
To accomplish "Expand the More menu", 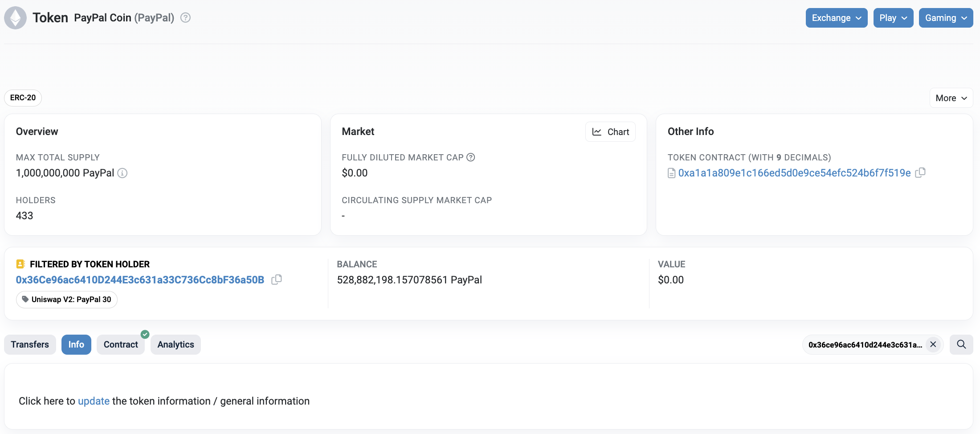I will pyautogui.click(x=951, y=98).
